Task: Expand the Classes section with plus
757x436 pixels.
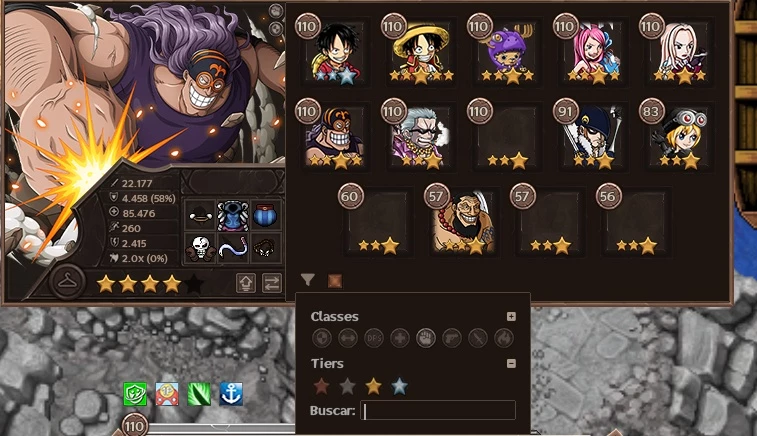Action: click(x=511, y=316)
